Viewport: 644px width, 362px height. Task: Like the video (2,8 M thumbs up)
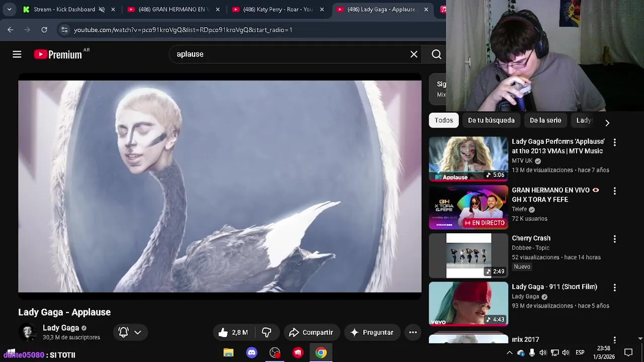click(233, 332)
